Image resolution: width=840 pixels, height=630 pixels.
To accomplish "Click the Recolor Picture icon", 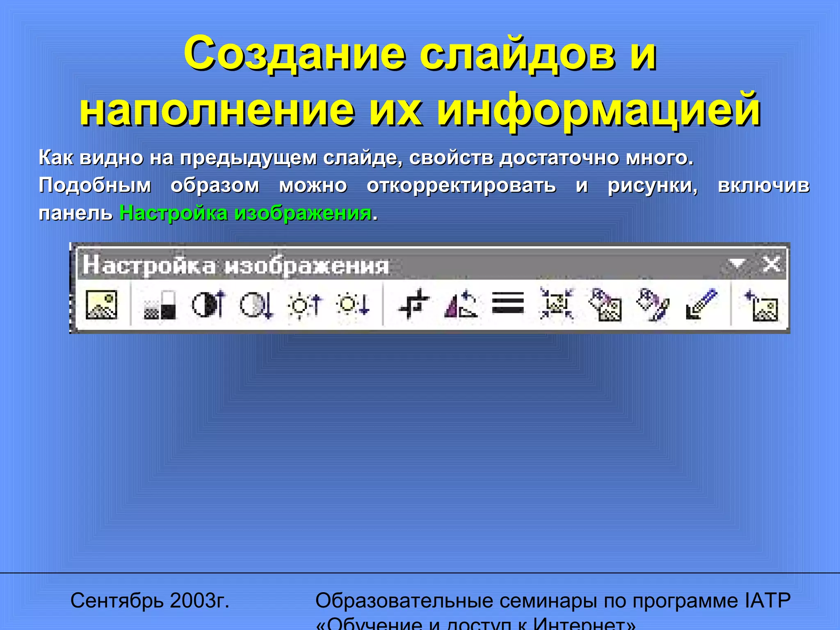I will coord(605,304).
